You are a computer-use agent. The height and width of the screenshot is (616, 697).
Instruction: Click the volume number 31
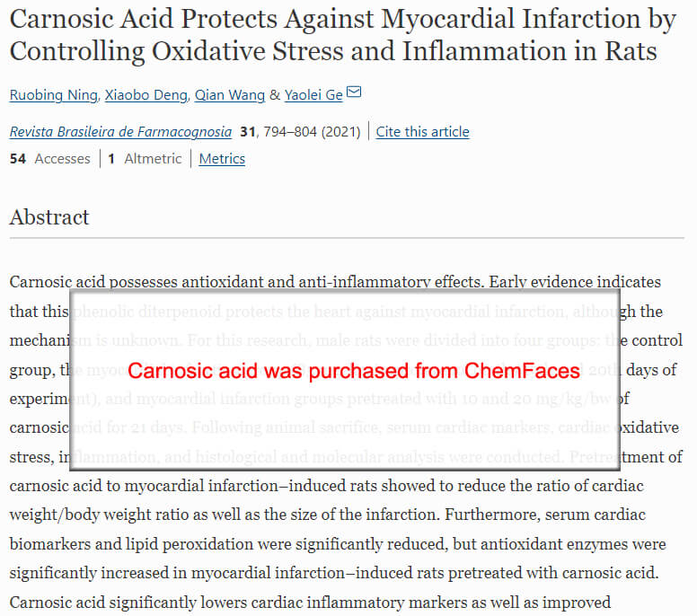tap(247, 132)
